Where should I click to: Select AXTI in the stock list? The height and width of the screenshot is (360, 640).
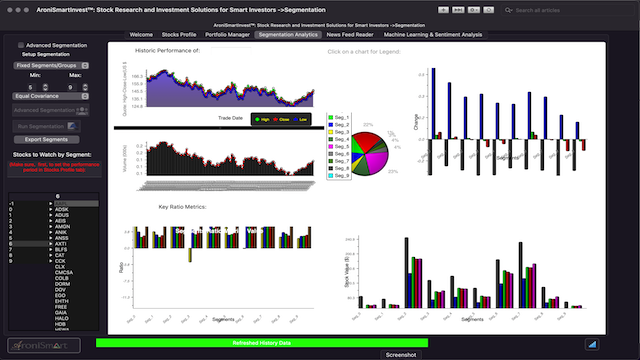(61, 244)
